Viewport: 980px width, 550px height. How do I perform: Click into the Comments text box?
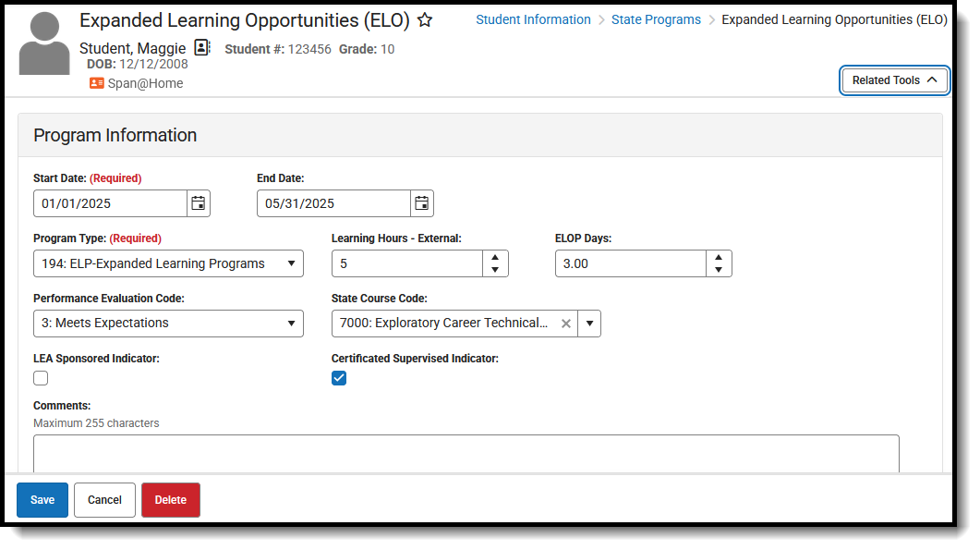[x=466, y=453]
